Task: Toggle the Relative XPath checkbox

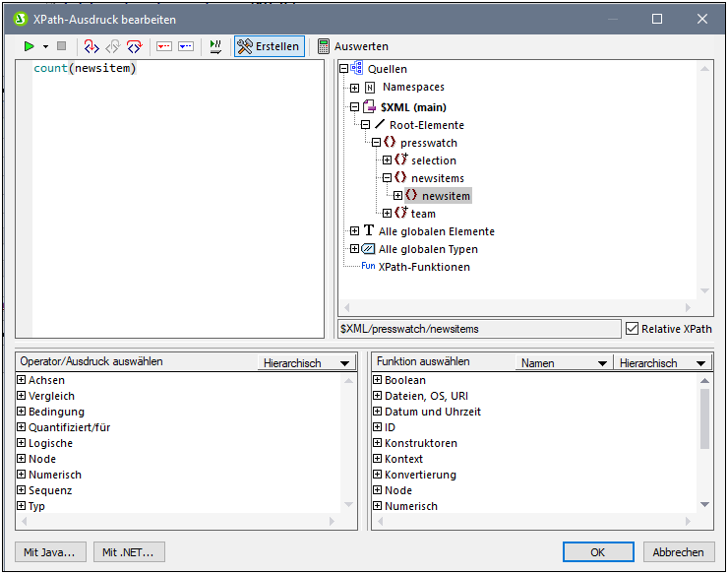Action: (633, 329)
